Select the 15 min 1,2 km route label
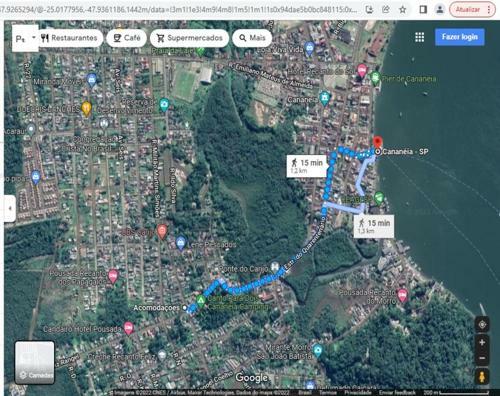Screen dimensions: 500x396 point(307,166)
